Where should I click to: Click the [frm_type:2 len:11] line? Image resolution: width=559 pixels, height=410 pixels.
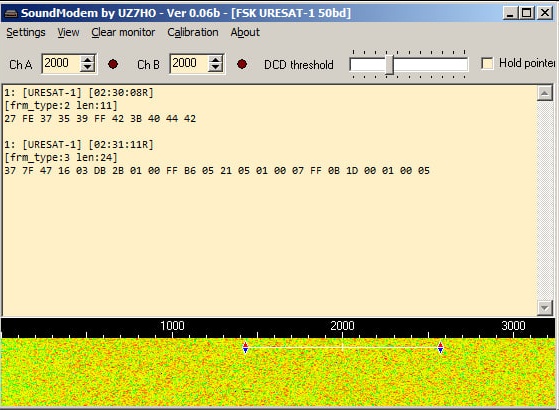click(x=61, y=106)
